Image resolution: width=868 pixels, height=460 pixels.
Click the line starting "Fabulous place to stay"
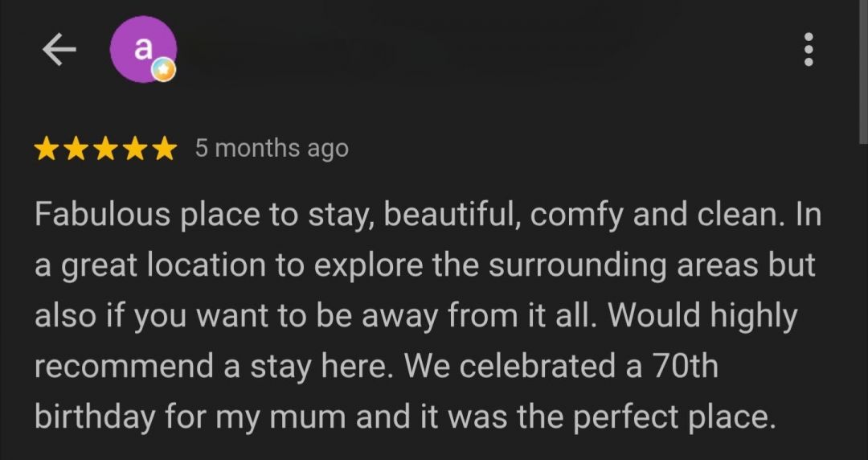[x=428, y=215]
